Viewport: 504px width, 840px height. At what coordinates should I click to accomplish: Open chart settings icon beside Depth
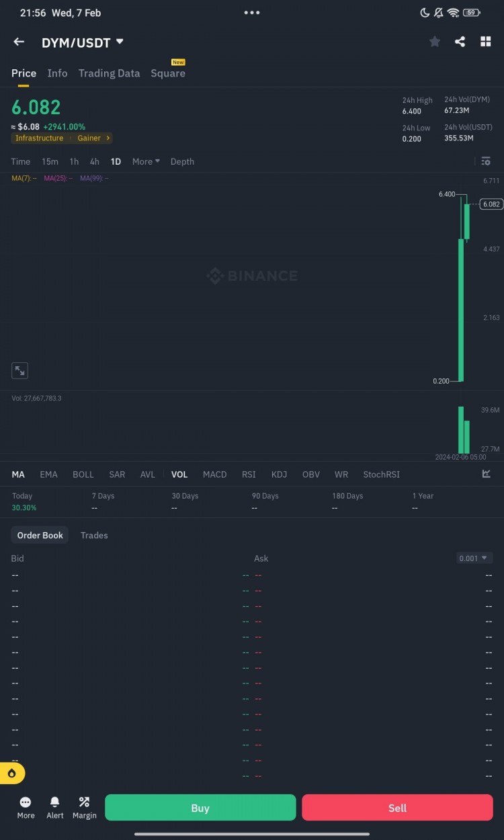[485, 161]
